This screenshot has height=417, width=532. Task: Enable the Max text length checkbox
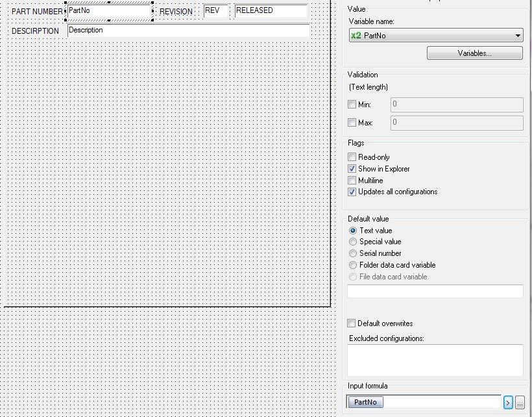point(352,122)
